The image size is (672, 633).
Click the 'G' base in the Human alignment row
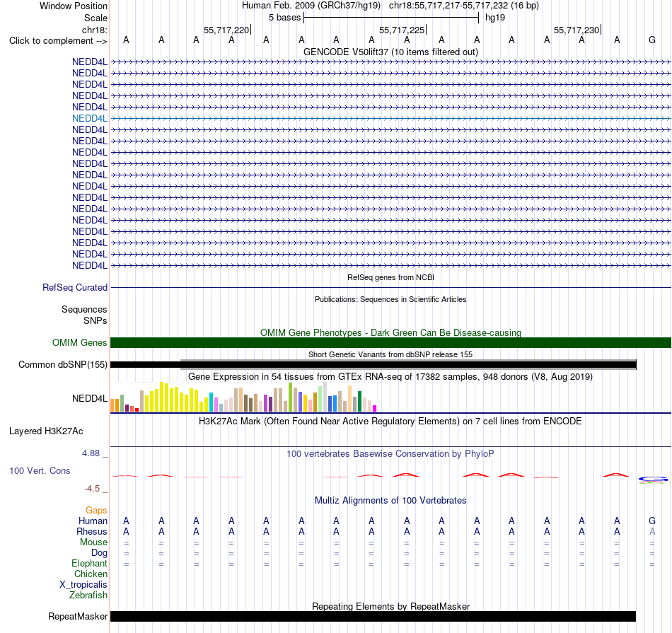[652, 521]
